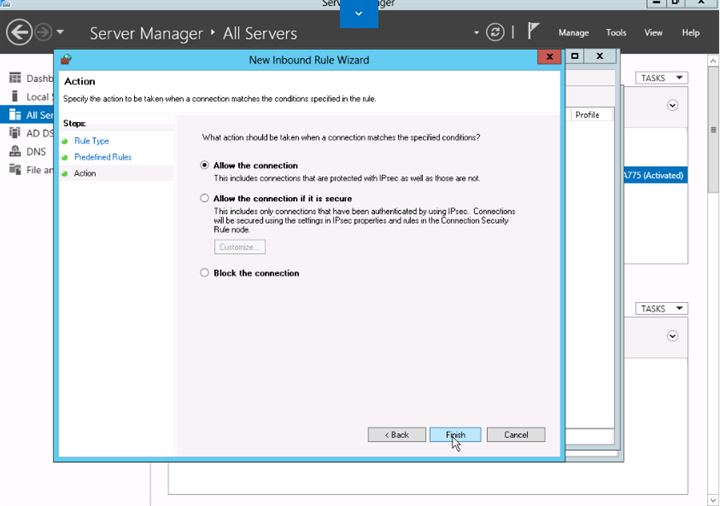The image size is (720, 506).
Task: Select Block the connection radio button
Action: pos(204,273)
